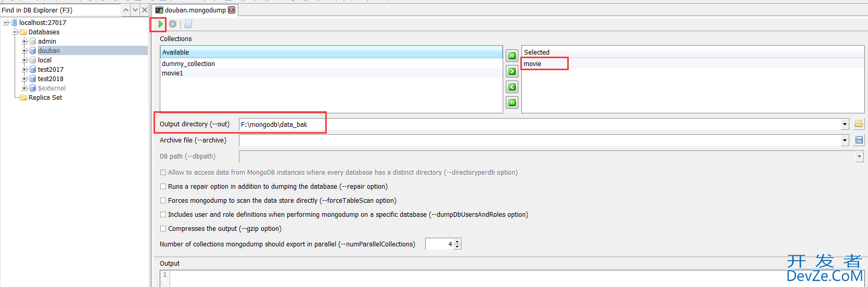The height and width of the screenshot is (287, 868).
Task: Expand the local database node
Action: click(x=24, y=60)
